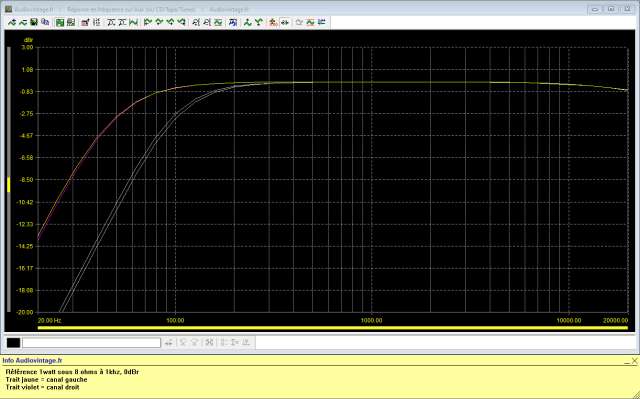This screenshot has width=640, height=399.
Task: Click the '-20.00' y-axis label
Action: pos(25,312)
